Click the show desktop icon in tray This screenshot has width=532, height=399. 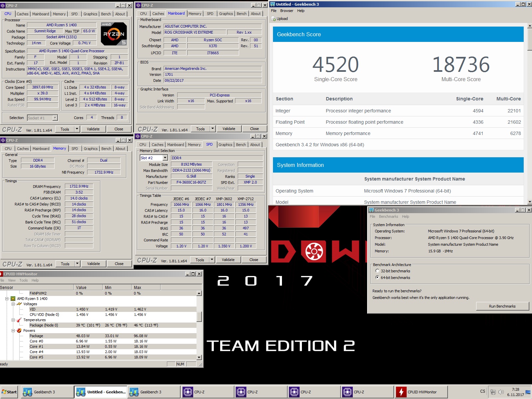pos(528,392)
